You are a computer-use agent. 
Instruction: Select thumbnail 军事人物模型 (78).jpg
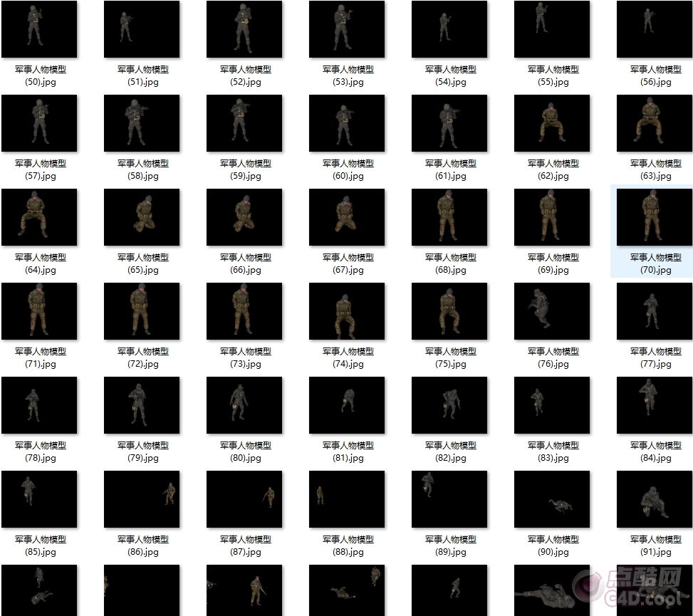coord(39,405)
